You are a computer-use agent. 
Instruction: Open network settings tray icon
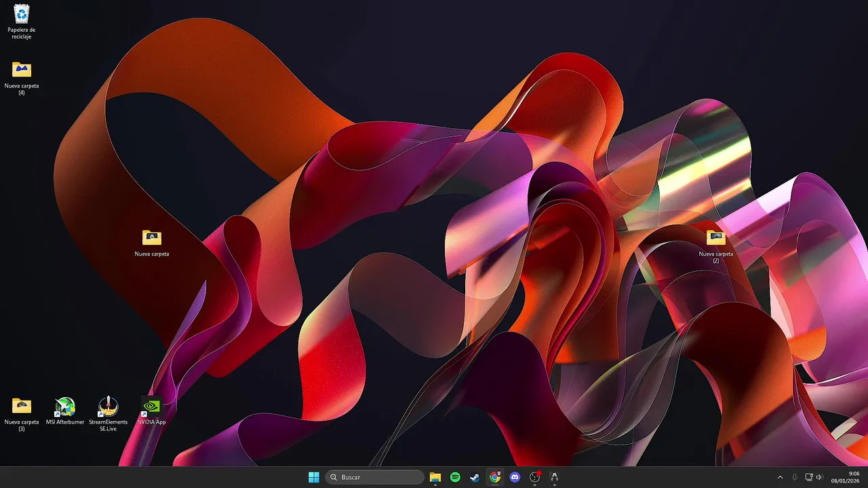coord(808,477)
